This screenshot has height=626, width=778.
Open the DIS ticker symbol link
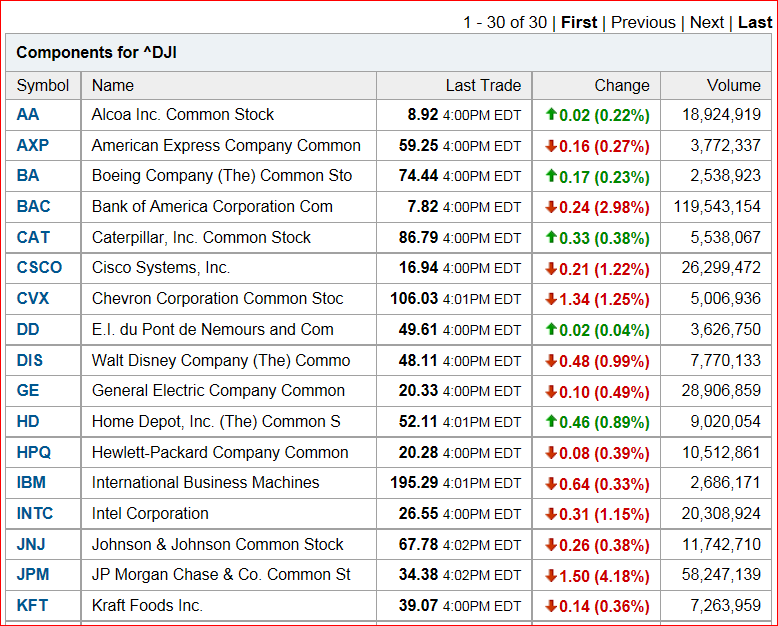coord(30,360)
